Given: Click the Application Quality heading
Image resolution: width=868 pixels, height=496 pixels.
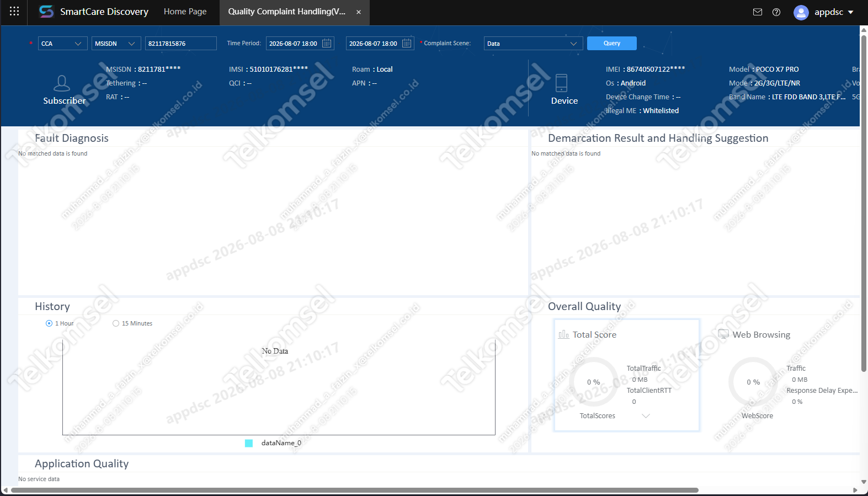Looking at the screenshot, I should [82, 464].
